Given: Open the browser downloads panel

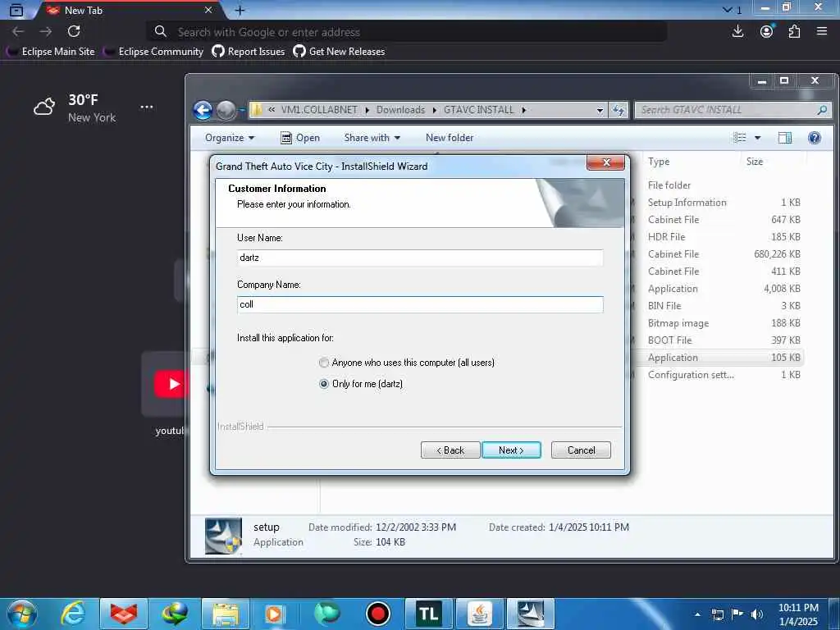Looking at the screenshot, I should tap(737, 32).
